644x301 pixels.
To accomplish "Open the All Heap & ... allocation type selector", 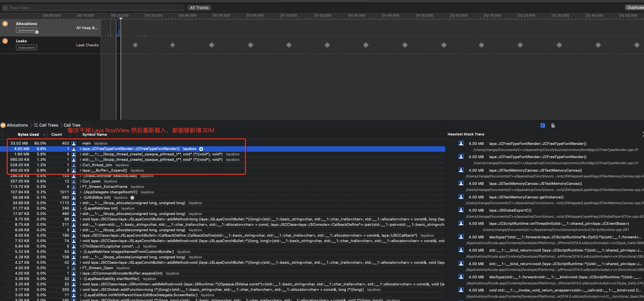I will [x=87, y=28].
